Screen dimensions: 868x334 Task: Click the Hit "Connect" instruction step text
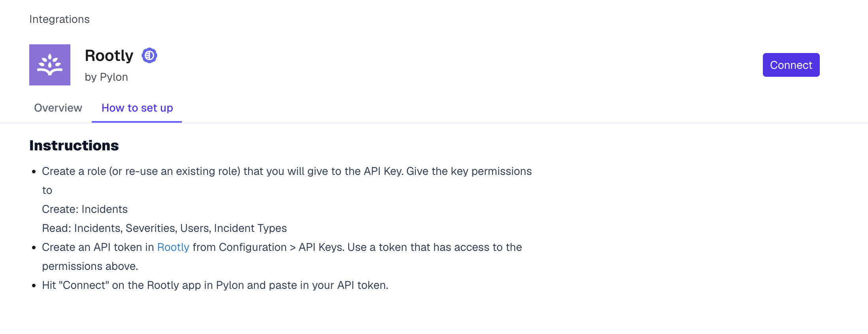[x=215, y=285]
